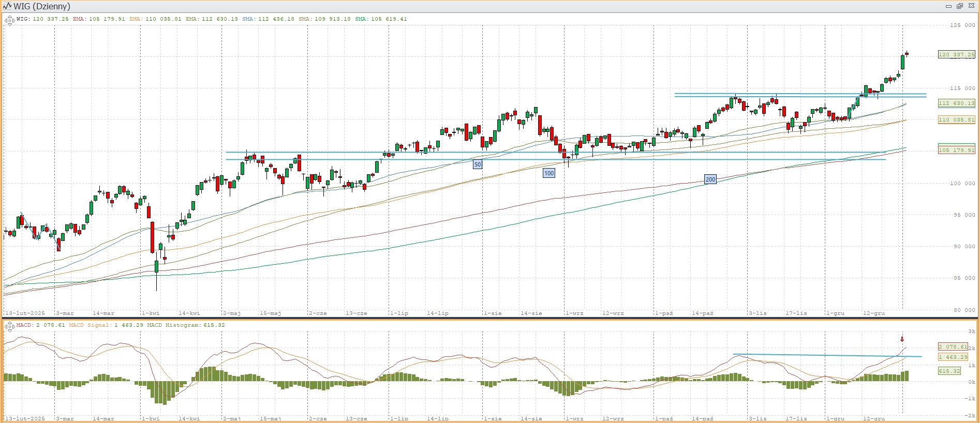Click current price tag 120 337.25 on axis

tap(956, 54)
